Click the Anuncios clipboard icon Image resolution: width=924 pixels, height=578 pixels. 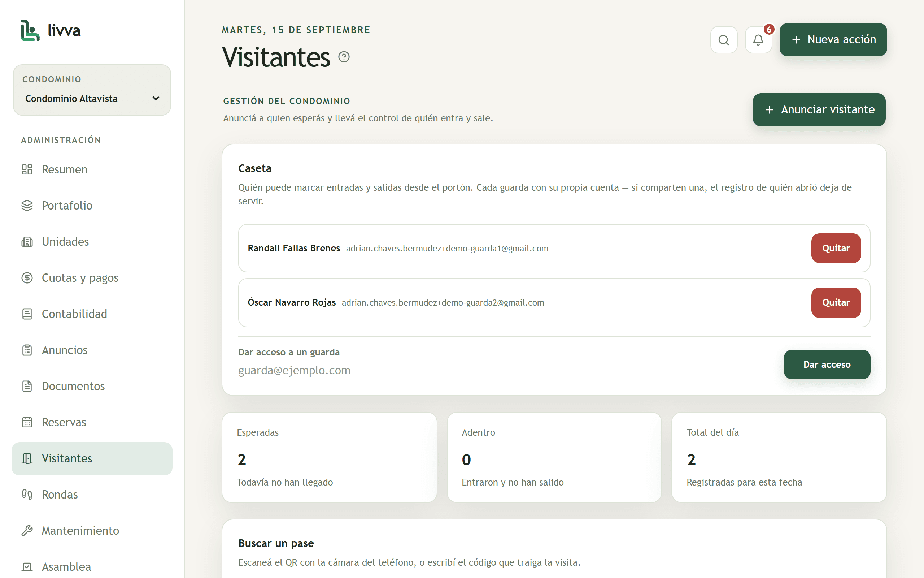point(27,350)
